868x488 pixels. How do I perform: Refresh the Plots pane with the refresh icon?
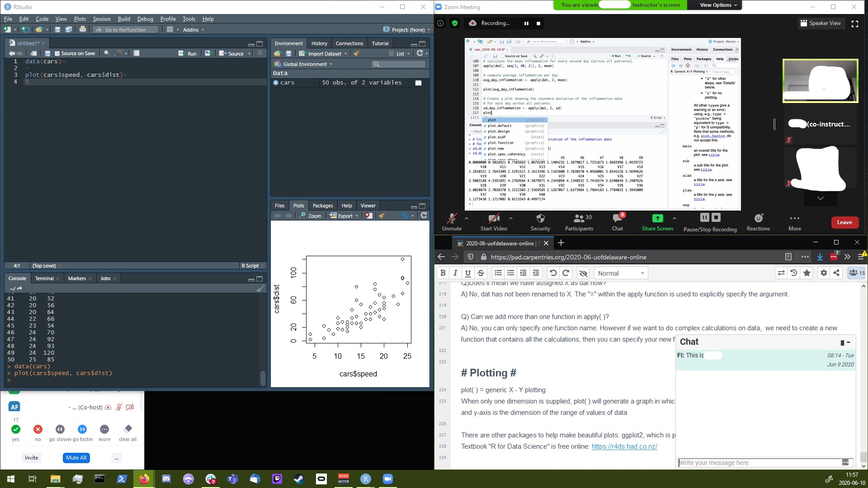[423, 216]
